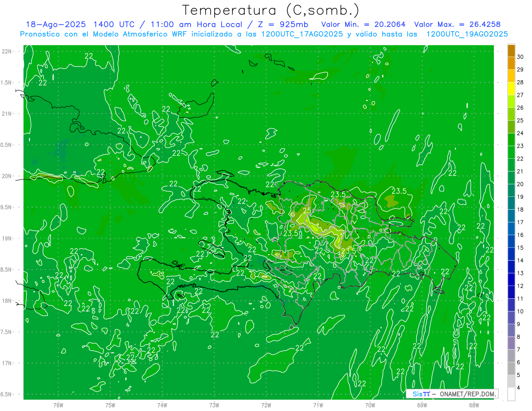Pick the orange colorbar swatch between 29 and 30

511,63
